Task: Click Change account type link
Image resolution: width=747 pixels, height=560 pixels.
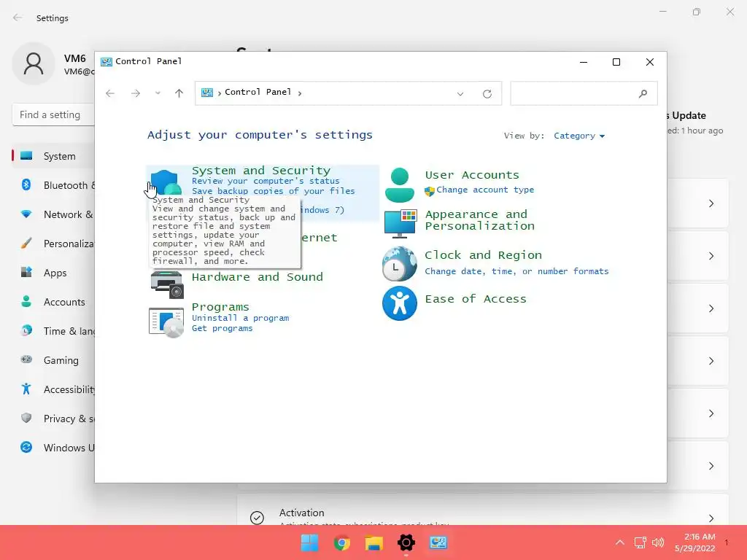Action: [485, 190]
